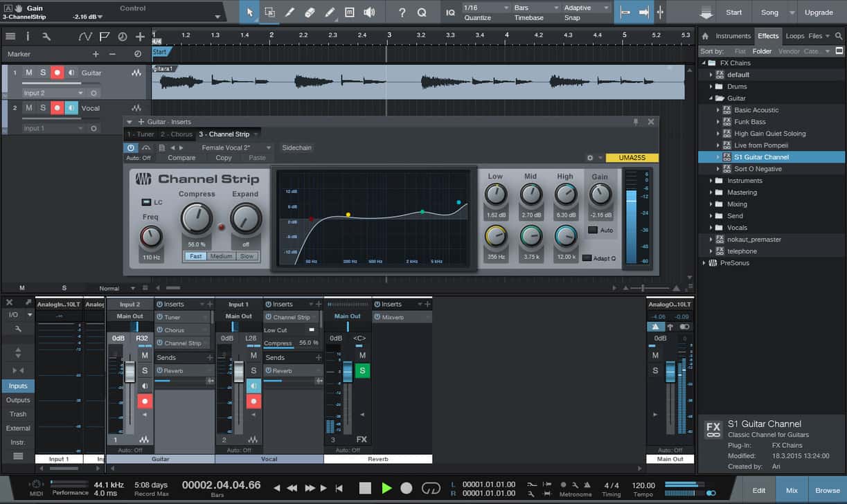Switch to the 2 - Chorus insert tab

[x=176, y=134]
